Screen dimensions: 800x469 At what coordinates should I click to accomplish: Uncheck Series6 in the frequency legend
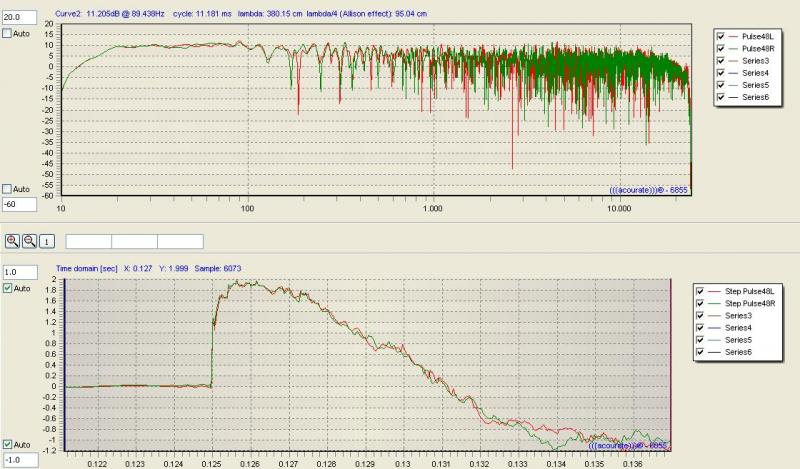[720, 97]
